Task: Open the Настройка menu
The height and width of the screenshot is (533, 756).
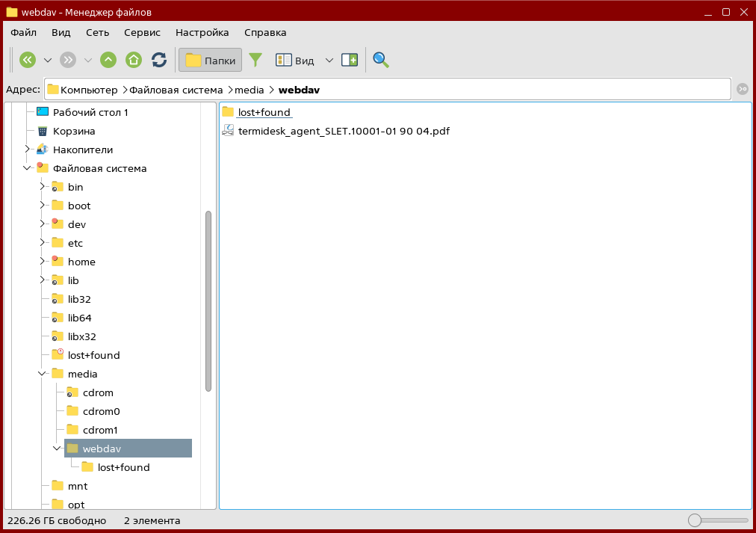Action: click(202, 32)
